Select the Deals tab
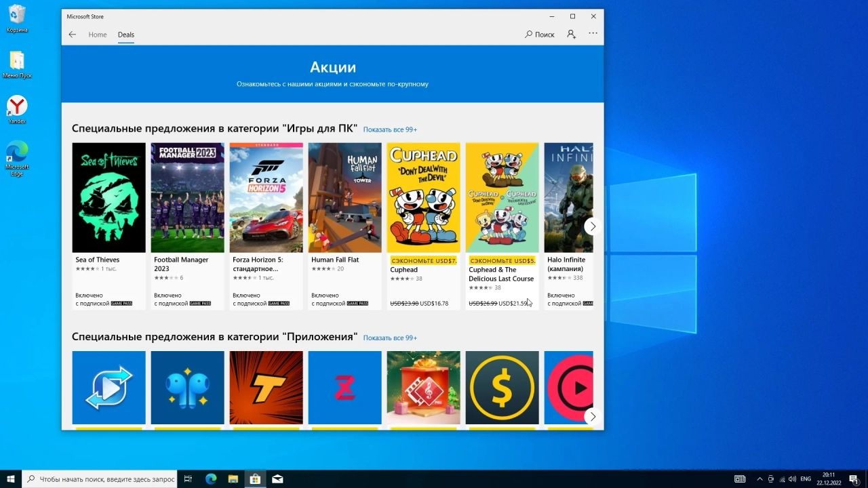 tap(126, 35)
